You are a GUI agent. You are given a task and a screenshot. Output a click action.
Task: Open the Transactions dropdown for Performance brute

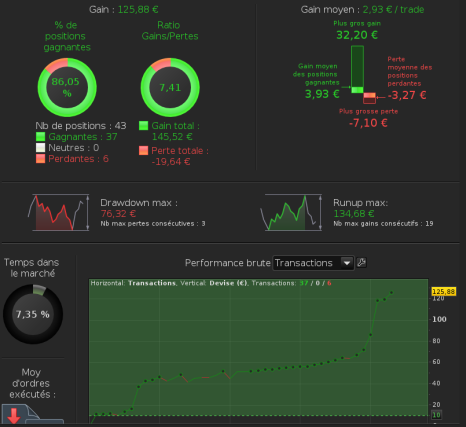coord(313,263)
